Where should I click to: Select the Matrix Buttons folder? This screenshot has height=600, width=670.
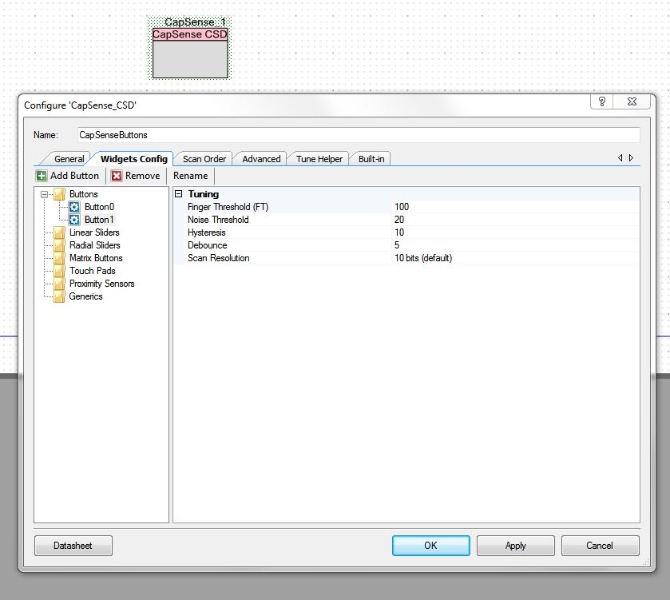tap(95, 258)
